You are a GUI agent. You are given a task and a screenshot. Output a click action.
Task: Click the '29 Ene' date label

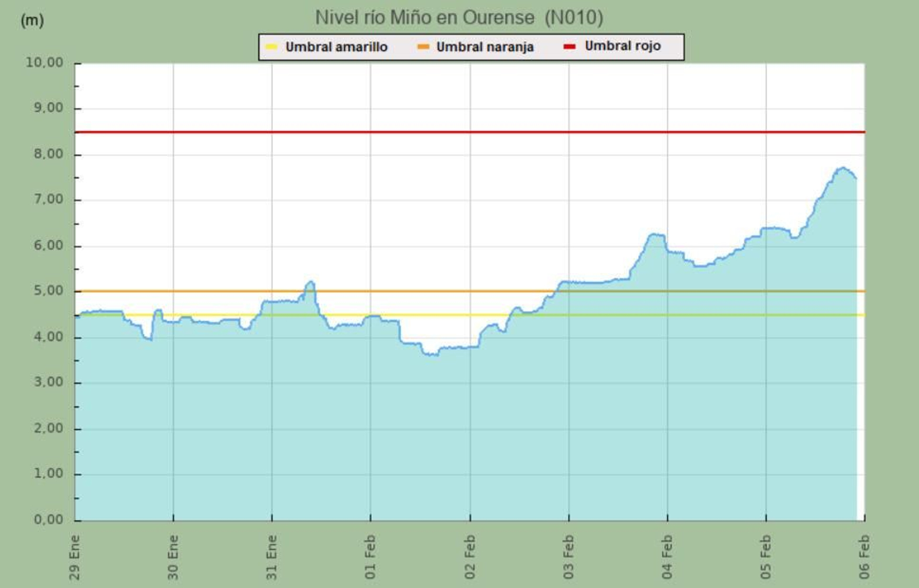point(75,556)
